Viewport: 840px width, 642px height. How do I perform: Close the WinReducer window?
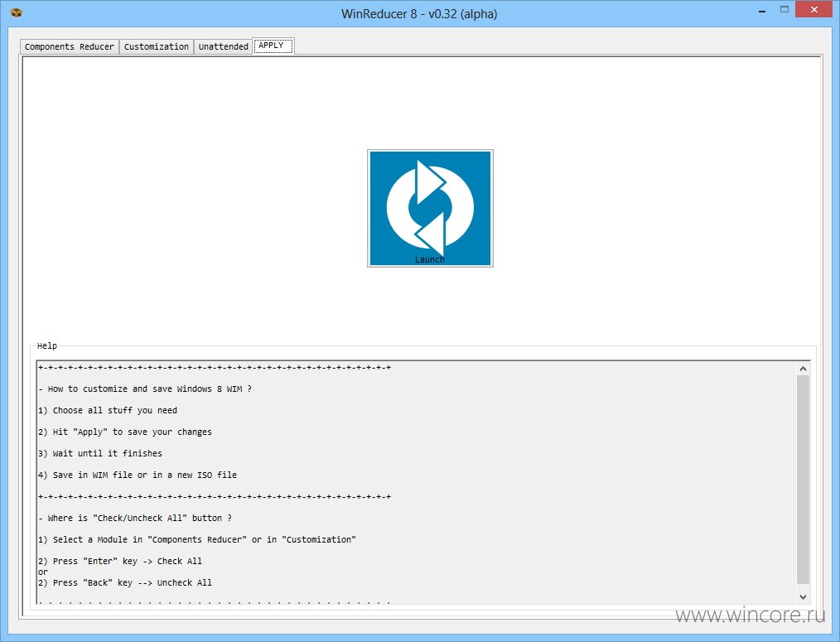(814, 10)
